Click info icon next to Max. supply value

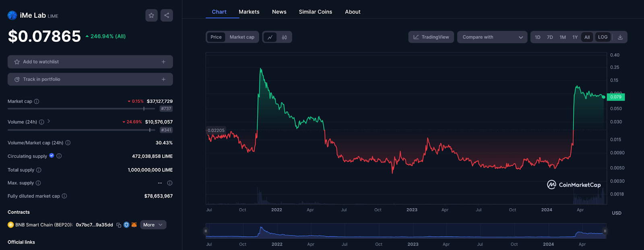pos(170,183)
